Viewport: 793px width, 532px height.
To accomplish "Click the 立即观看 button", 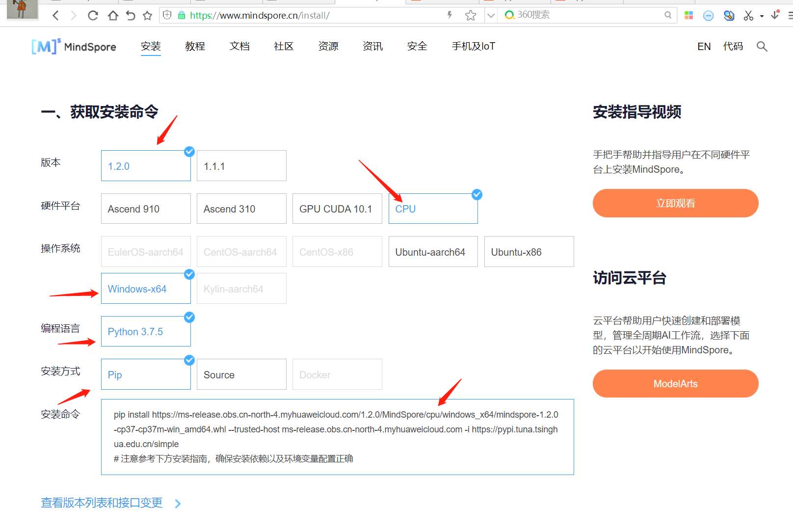I will pyautogui.click(x=676, y=203).
